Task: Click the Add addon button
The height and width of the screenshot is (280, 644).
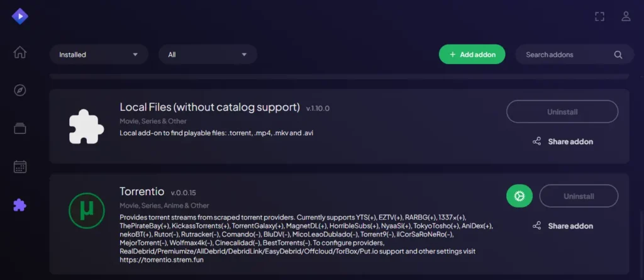Action: [472, 55]
